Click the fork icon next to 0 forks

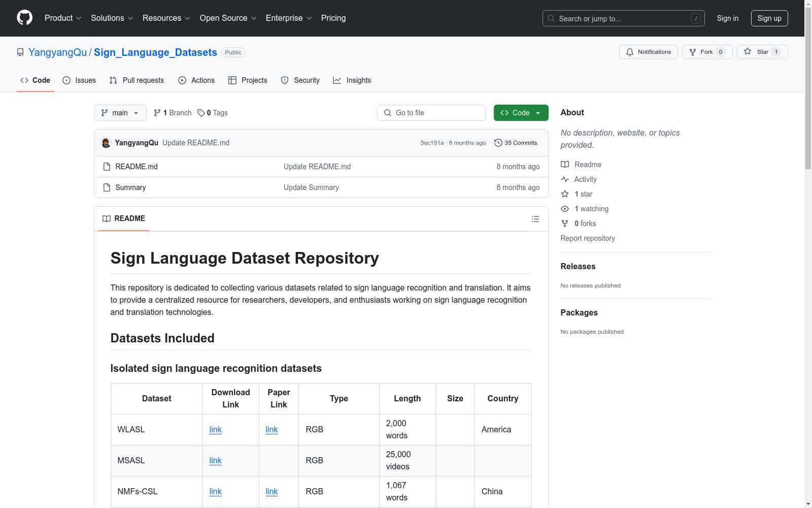565,224
